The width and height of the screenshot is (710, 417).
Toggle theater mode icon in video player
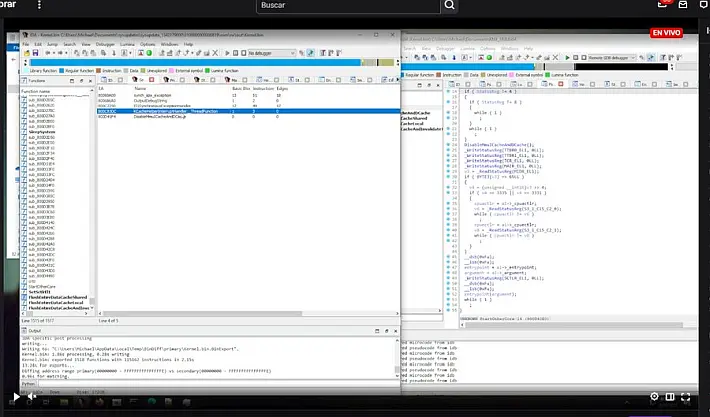[x=670, y=397]
